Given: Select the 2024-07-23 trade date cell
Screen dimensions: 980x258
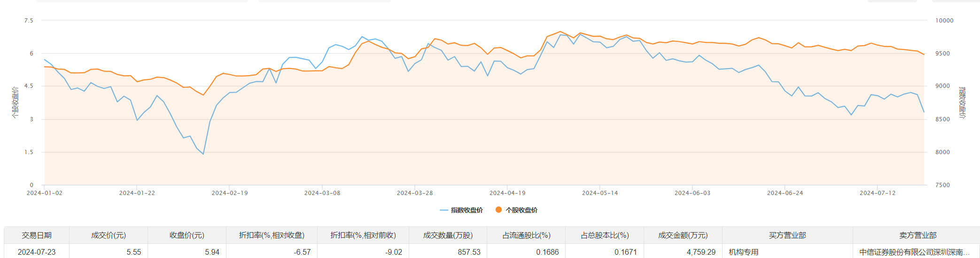Looking at the screenshot, I should [37, 252].
